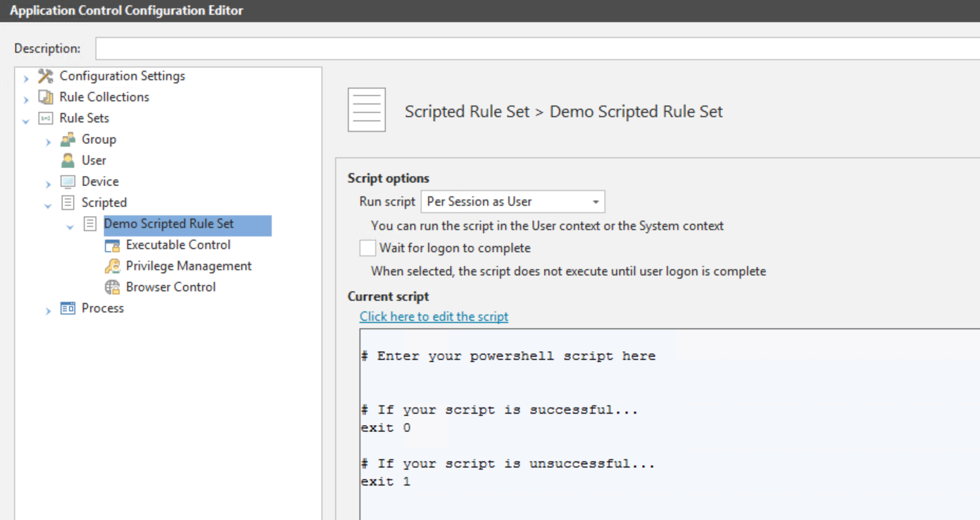The width and height of the screenshot is (980, 520).
Task: Enable Wait for logon to complete checkbox
Action: click(367, 248)
